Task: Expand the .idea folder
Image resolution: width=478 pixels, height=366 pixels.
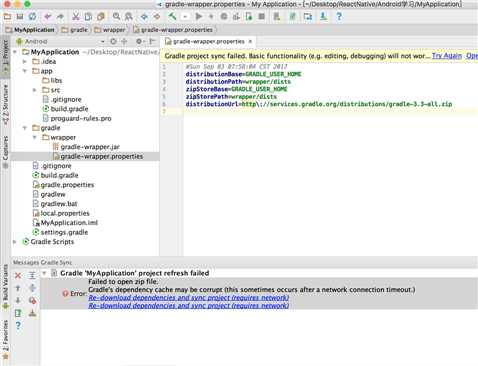Action: (x=25, y=62)
